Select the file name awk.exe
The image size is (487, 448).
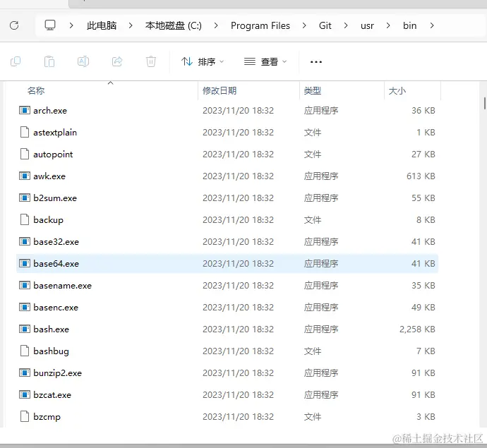pos(49,176)
